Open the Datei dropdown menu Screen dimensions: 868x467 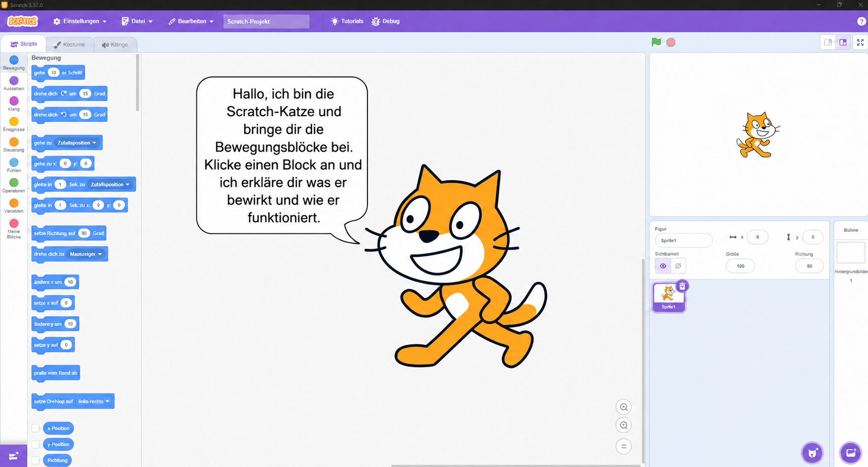coord(137,21)
